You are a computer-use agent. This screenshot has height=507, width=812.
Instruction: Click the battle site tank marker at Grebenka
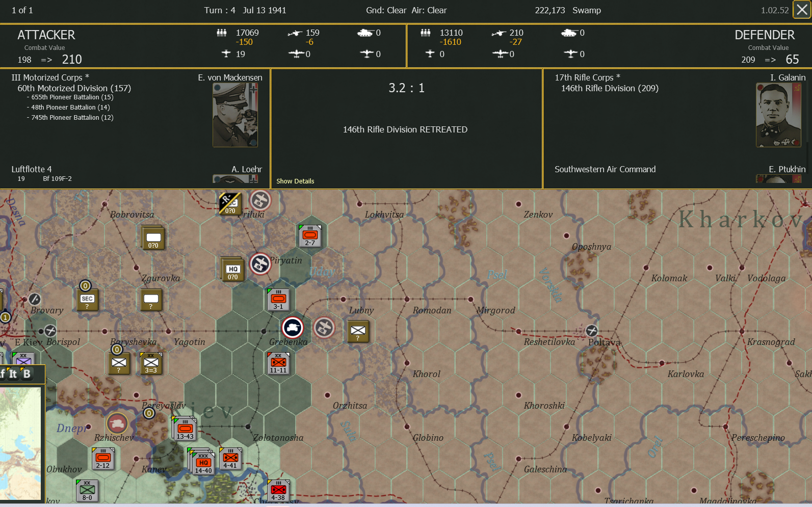coord(293,328)
